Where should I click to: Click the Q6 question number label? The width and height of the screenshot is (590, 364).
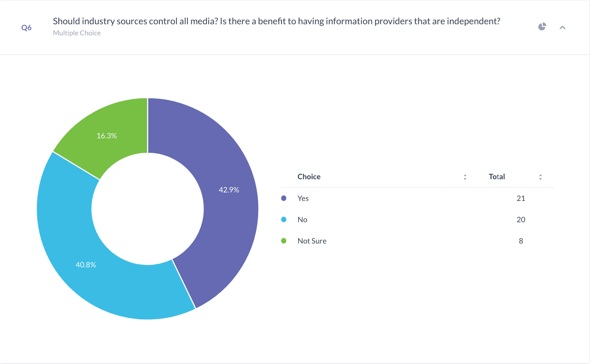(26, 28)
